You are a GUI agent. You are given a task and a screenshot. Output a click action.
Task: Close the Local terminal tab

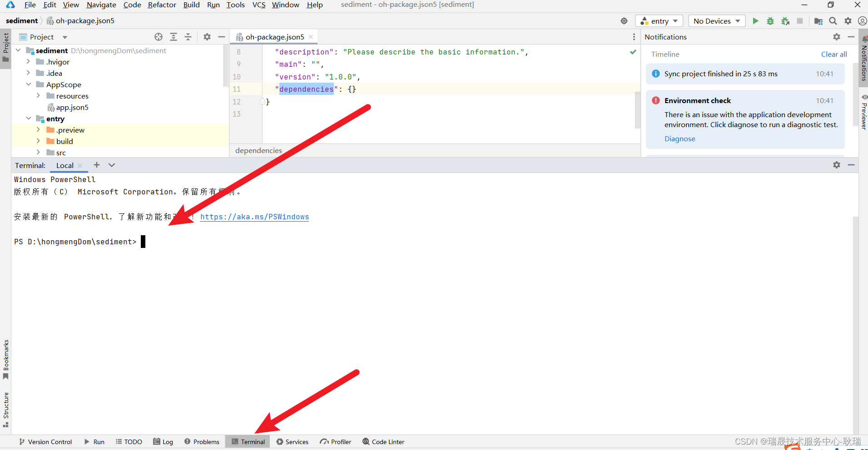pyautogui.click(x=80, y=166)
